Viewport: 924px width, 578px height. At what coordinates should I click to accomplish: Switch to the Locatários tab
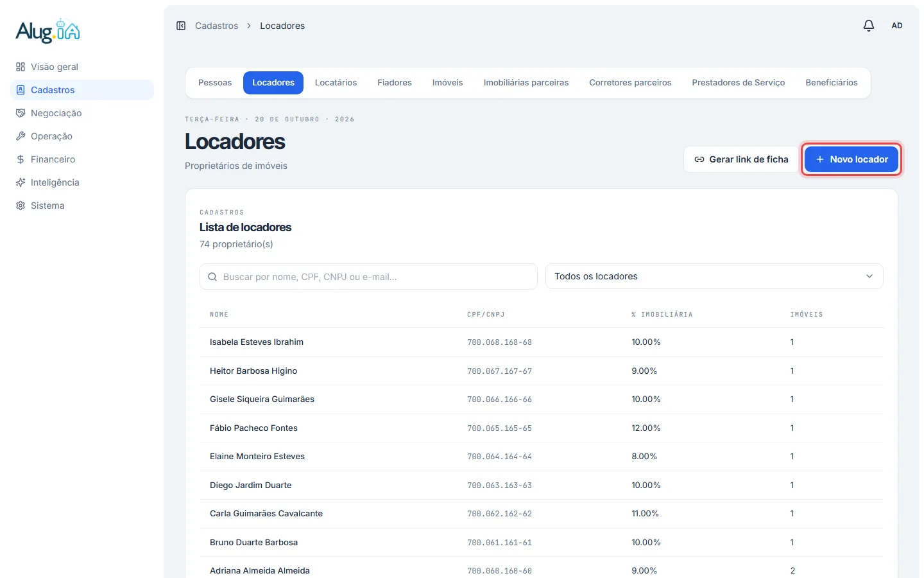(x=336, y=83)
